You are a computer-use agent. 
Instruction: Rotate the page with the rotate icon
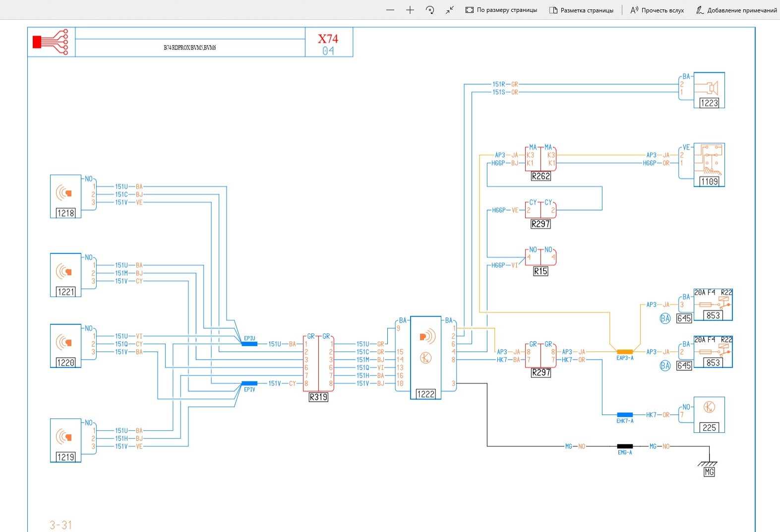click(430, 10)
